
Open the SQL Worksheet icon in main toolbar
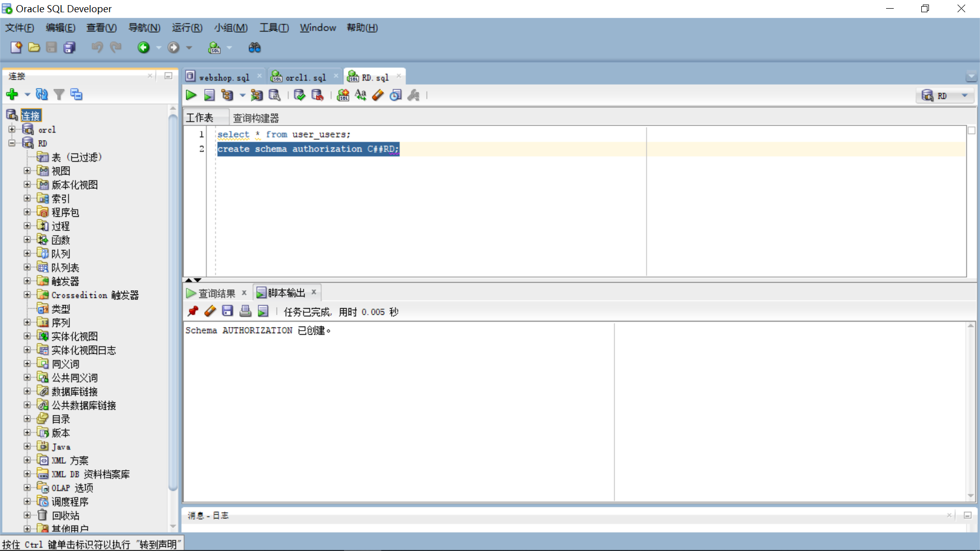[214, 47]
